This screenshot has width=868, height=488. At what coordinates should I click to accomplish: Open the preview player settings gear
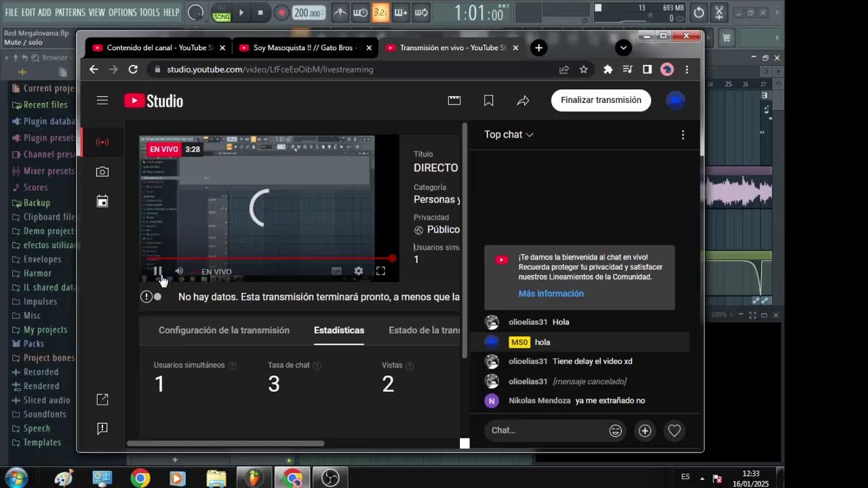[359, 271]
